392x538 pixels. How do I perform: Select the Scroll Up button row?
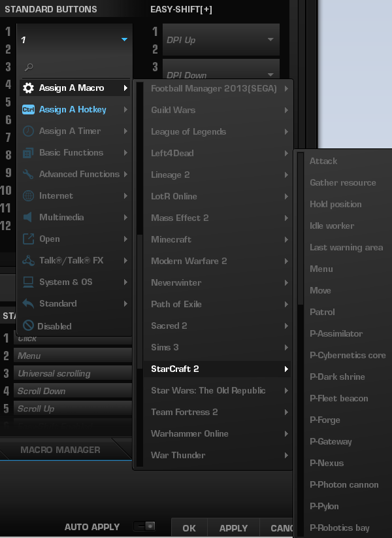(x=73, y=409)
